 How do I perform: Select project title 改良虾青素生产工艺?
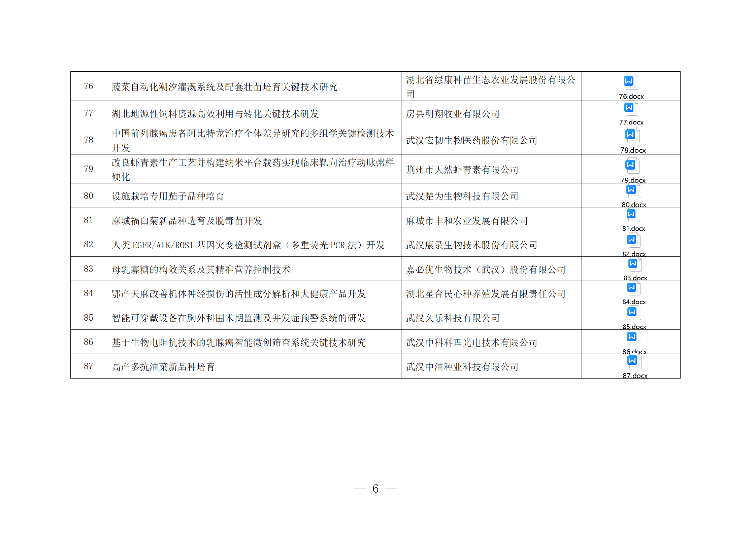point(253,170)
